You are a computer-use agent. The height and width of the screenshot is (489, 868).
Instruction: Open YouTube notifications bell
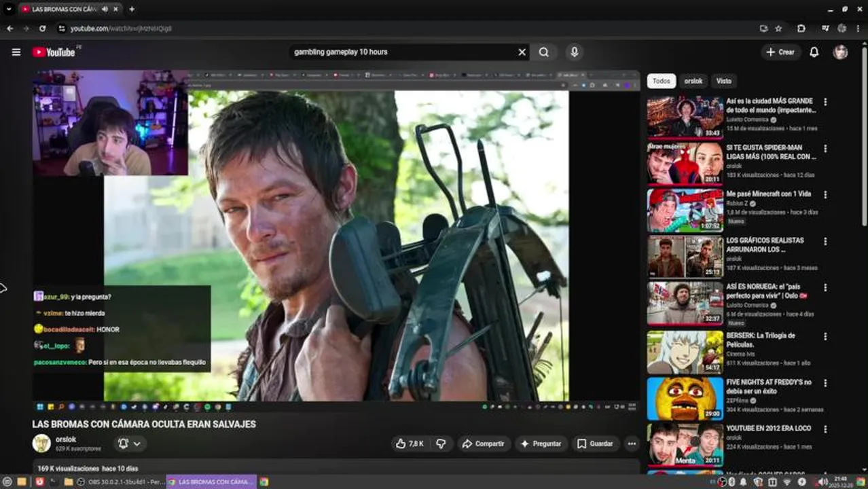[814, 52]
